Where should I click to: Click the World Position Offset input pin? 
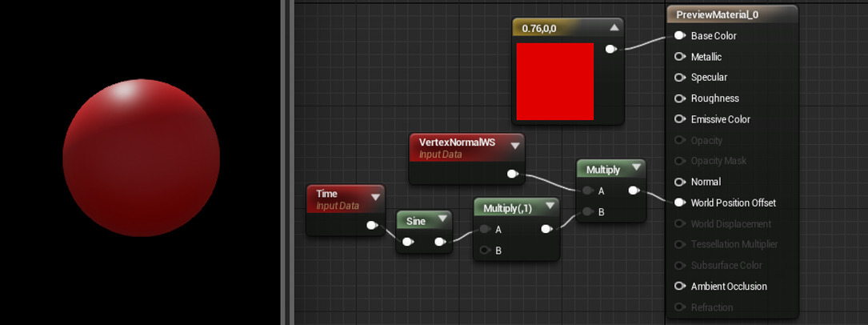pos(679,203)
